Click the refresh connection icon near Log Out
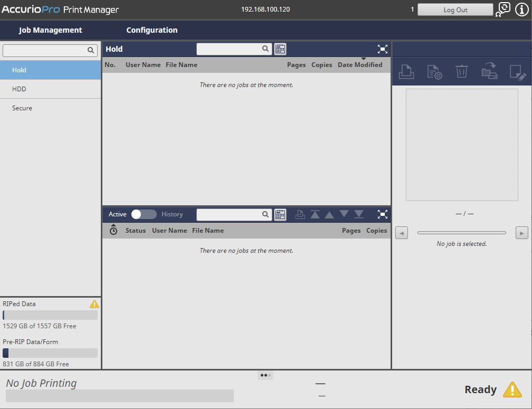532x409 pixels. click(503, 9)
